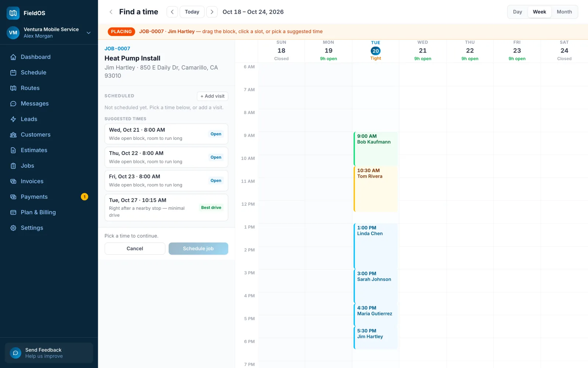
Task: Select suggested time Wed, Oct 21 8:00 AM
Action: (166, 134)
